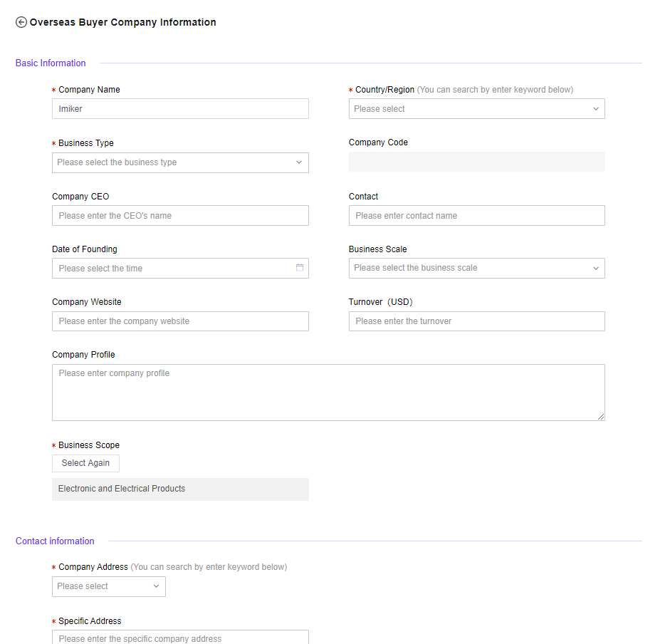Click the Business Type chevron arrow

pyautogui.click(x=299, y=162)
